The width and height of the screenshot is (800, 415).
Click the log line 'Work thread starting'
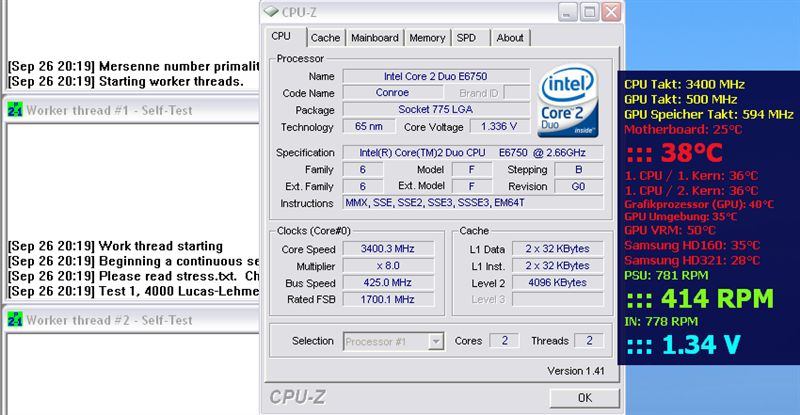click(115, 246)
